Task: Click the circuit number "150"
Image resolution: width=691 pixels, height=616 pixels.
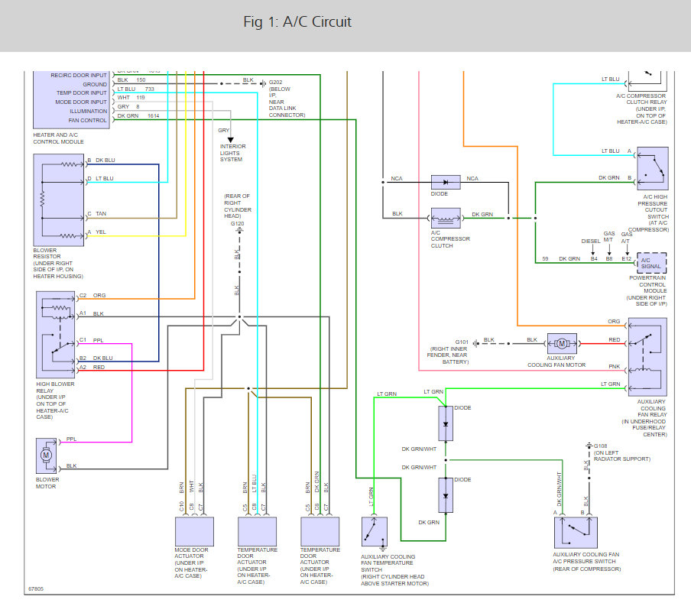Action: (141, 80)
